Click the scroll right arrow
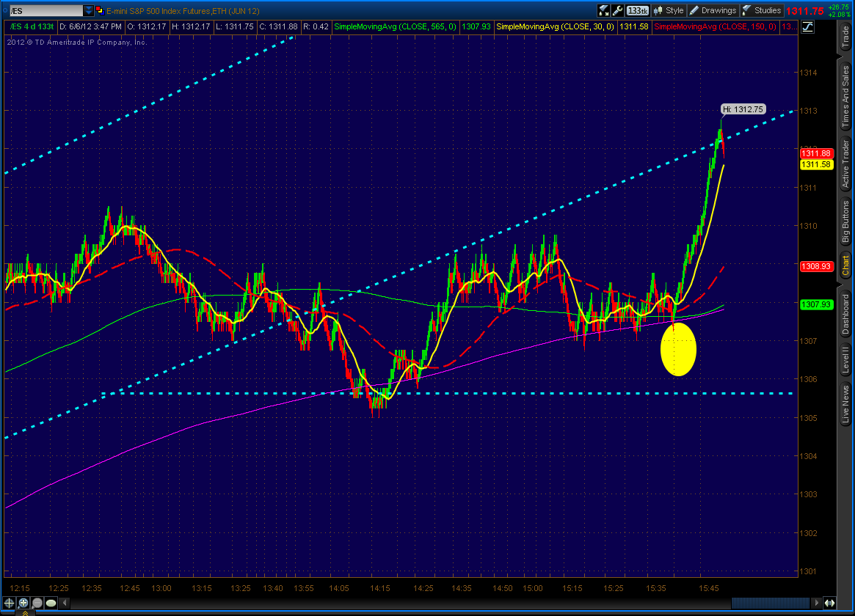This screenshot has height=616, width=855. pyautogui.click(x=816, y=603)
